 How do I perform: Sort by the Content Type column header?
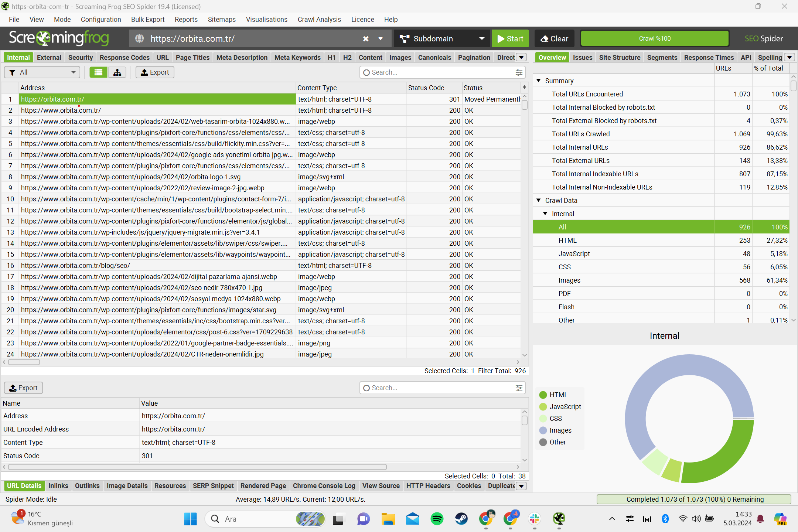(x=351, y=88)
